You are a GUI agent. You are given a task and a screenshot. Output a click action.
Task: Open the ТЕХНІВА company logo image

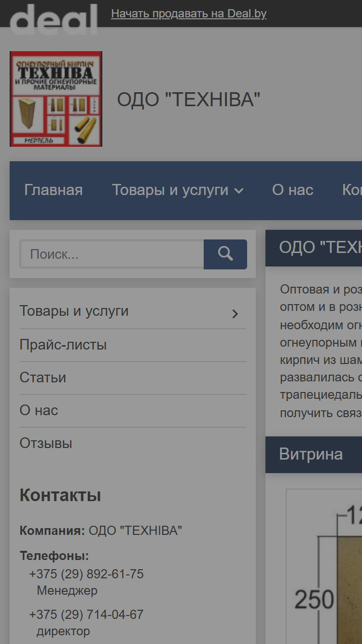[56, 99]
